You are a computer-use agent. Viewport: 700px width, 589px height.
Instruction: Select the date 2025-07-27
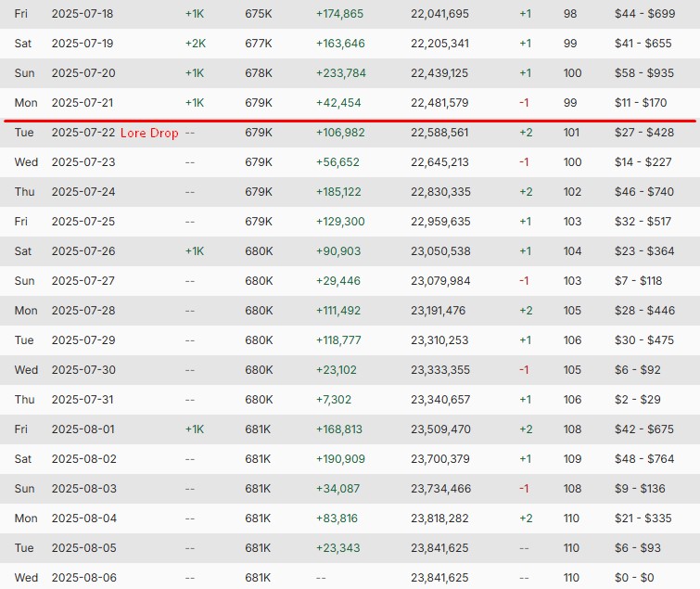pyautogui.click(x=83, y=281)
